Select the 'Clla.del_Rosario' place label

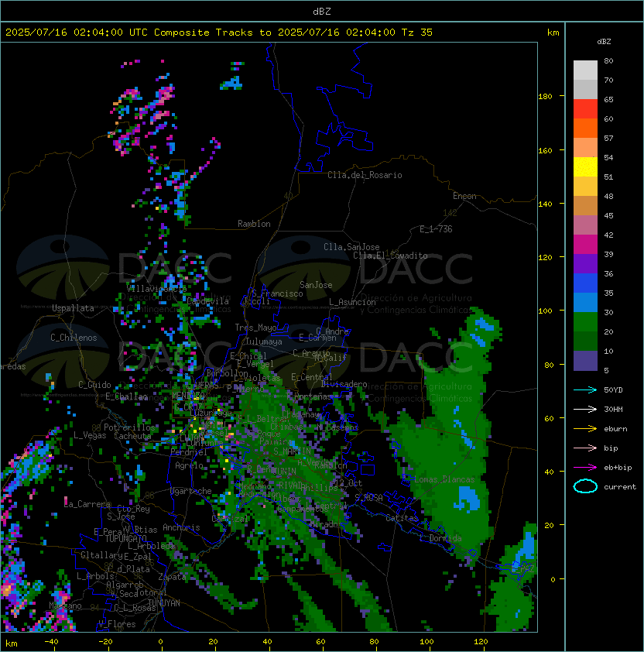pos(365,175)
